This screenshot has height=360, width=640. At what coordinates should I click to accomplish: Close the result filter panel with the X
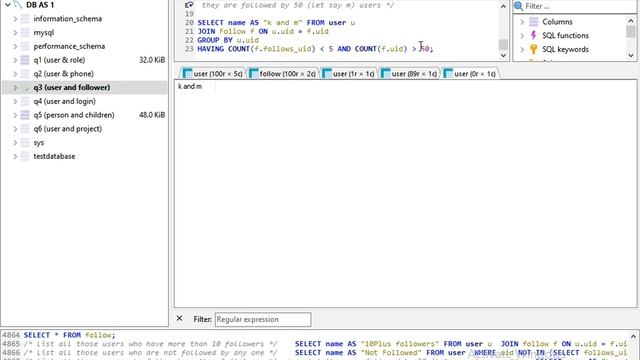click(179, 318)
